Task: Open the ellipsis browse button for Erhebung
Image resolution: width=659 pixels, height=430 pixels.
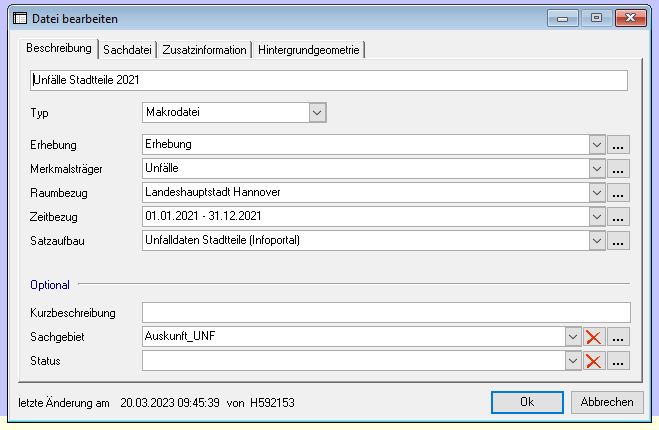Action: [x=619, y=145]
